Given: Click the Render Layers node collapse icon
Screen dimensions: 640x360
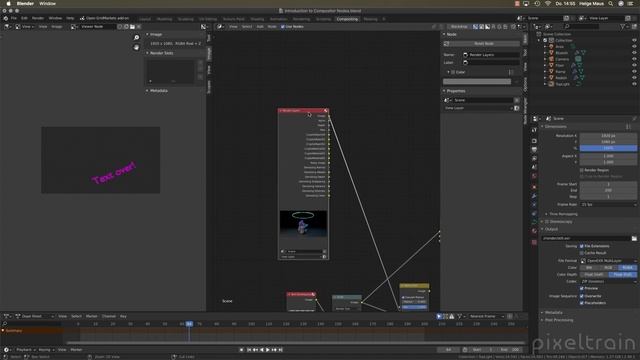Looking at the screenshot, I should [x=281, y=111].
